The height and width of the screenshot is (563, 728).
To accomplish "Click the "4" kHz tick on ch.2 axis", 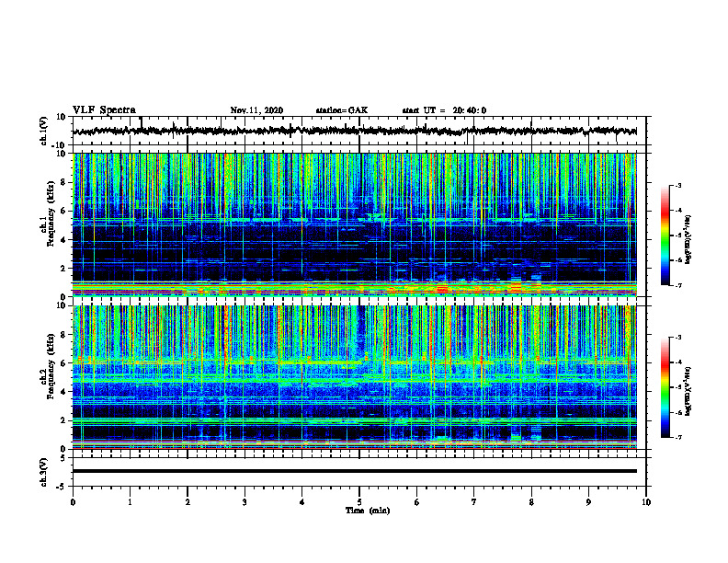I will tap(63, 392).
